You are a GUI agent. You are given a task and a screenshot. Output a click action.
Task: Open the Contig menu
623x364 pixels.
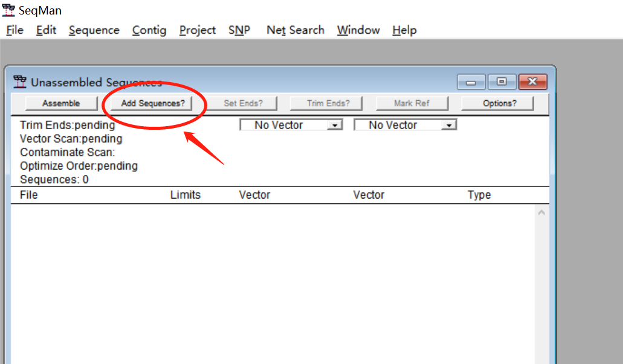(x=149, y=30)
